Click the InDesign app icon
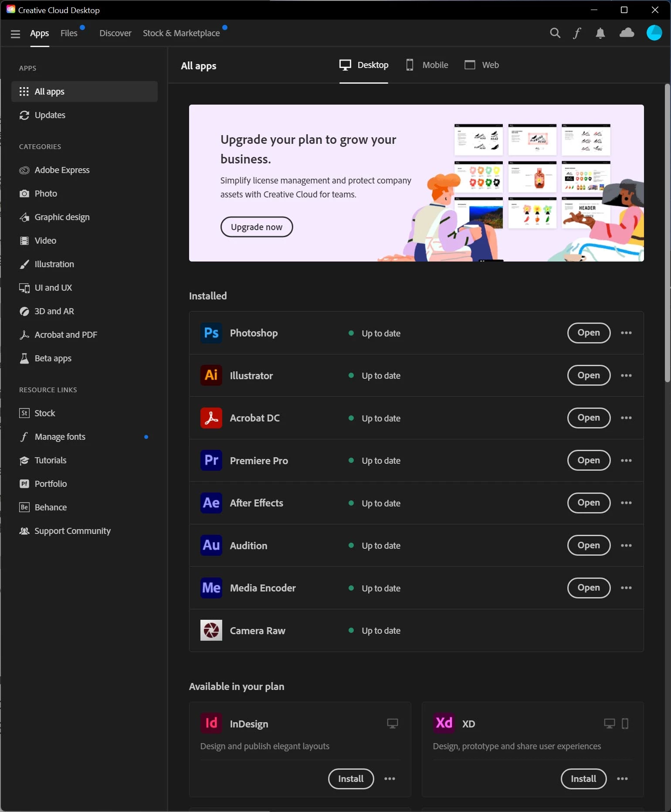The image size is (671, 812). [211, 724]
